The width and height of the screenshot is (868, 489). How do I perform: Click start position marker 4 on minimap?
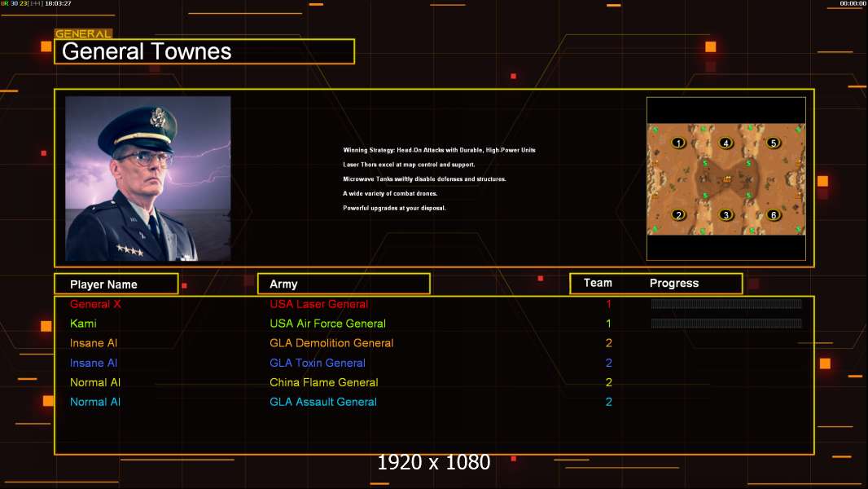726,143
